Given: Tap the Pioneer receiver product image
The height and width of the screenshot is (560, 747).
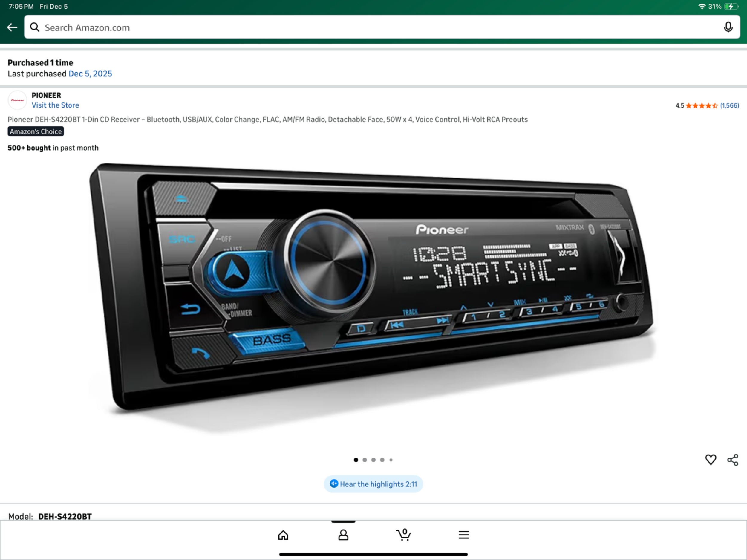Looking at the screenshot, I should (371, 290).
